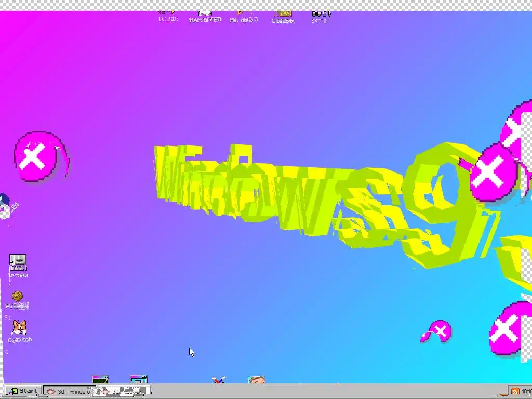Open the cyan window icon above the taskbar
Screen dimensions: 532x399
(139, 379)
